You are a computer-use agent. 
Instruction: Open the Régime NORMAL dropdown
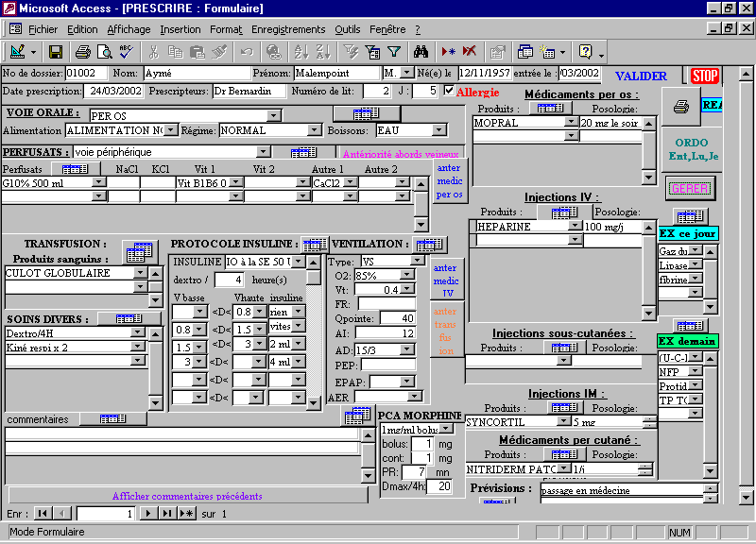(x=314, y=130)
